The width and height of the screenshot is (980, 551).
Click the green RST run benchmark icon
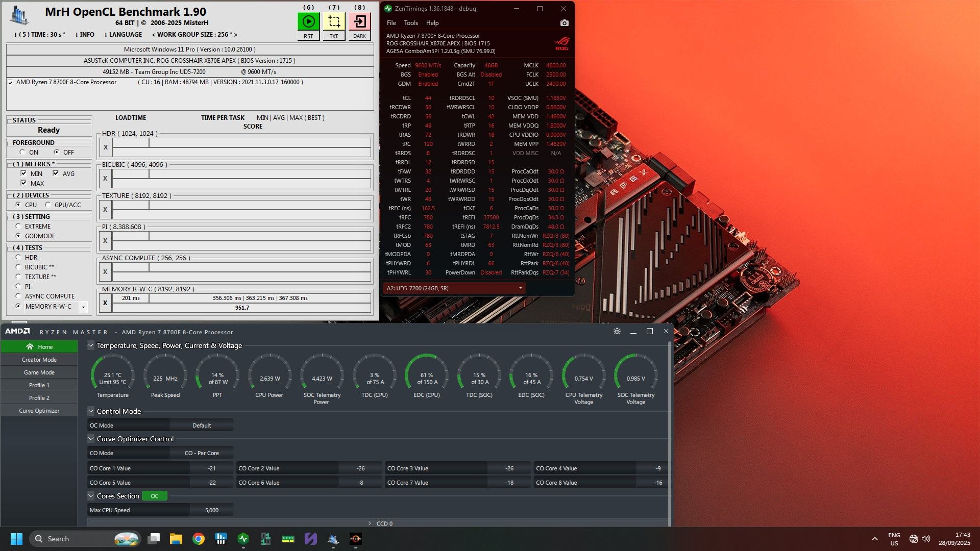308,22
